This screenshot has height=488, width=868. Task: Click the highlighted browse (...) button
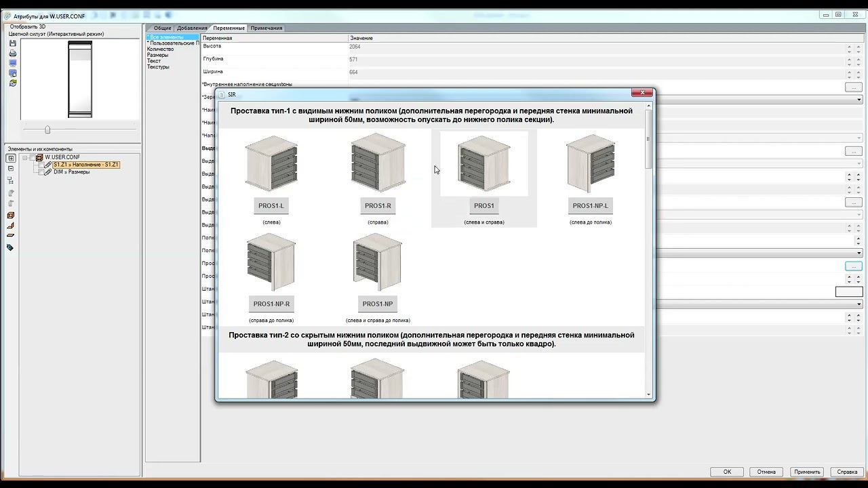853,266
